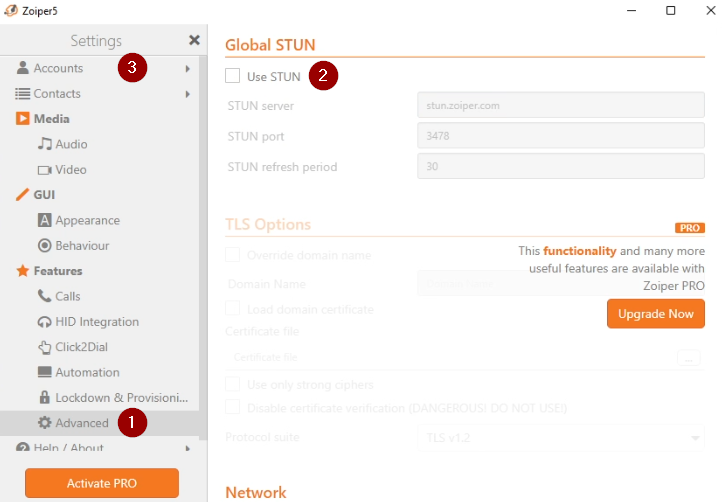Expand the Accounts submenu arrow
722x502 pixels.
[x=187, y=69]
